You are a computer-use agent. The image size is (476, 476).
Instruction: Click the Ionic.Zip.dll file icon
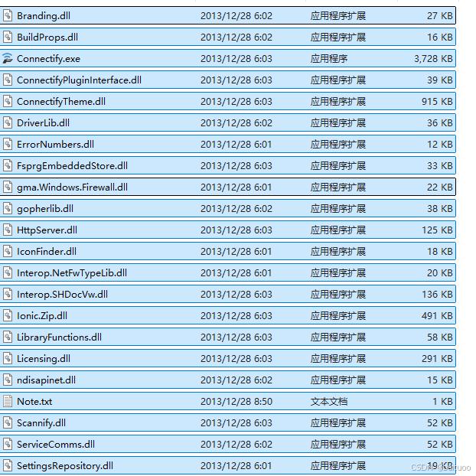coord(8,316)
